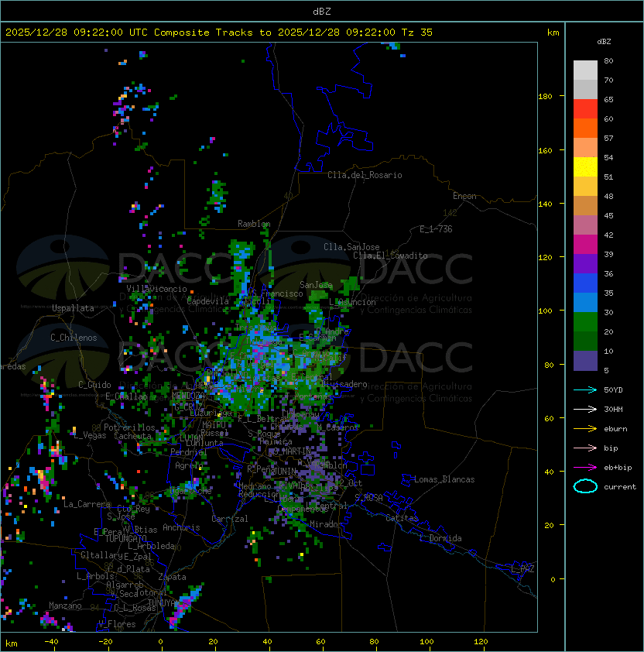The width and height of the screenshot is (644, 652).
Task: Click the 'Potrerillos' place label
Action: click(129, 427)
